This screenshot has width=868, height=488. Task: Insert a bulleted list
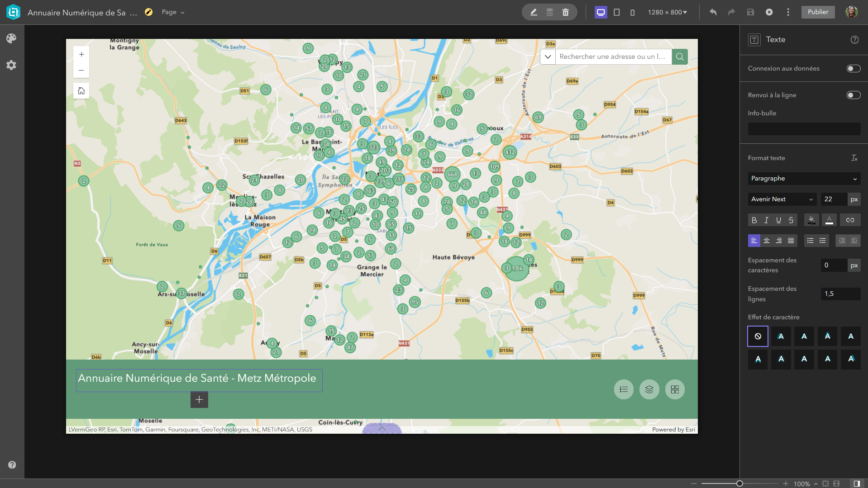(810, 241)
